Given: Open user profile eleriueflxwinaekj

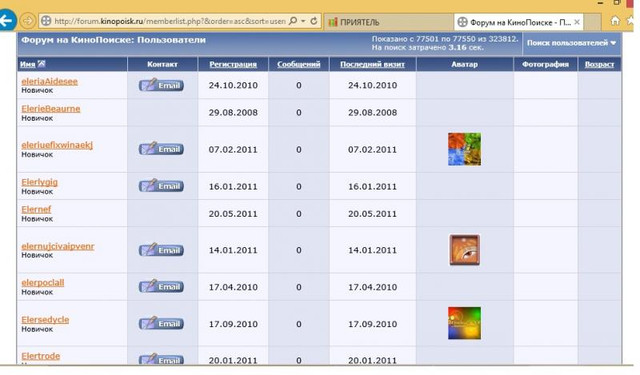Looking at the screenshot, I should [x=57, y=145].
